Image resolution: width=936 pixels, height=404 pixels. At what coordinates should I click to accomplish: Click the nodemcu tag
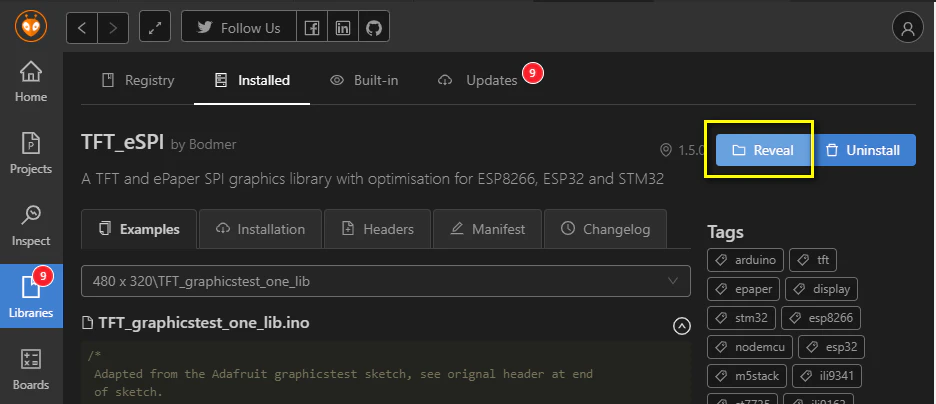coord(750,347)
